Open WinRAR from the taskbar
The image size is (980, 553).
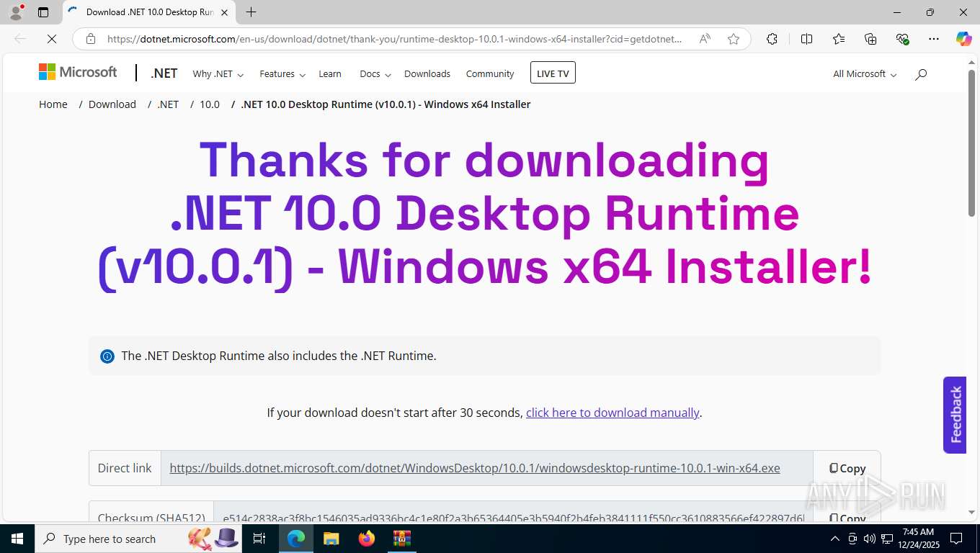pos(401,539)
